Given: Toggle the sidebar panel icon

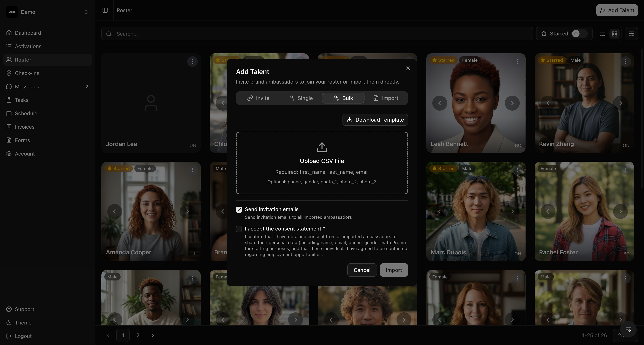Looking at the screenshot, I should 105,10.
